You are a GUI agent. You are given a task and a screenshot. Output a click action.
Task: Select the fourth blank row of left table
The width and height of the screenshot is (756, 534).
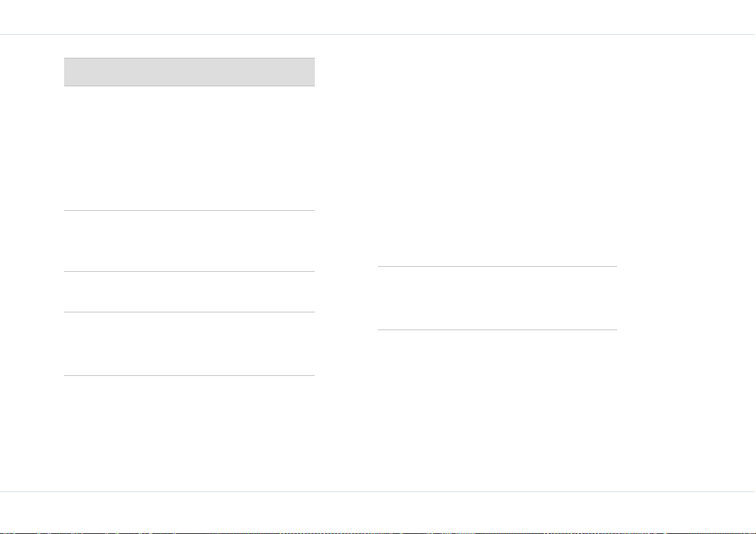(x=189, y=344)
